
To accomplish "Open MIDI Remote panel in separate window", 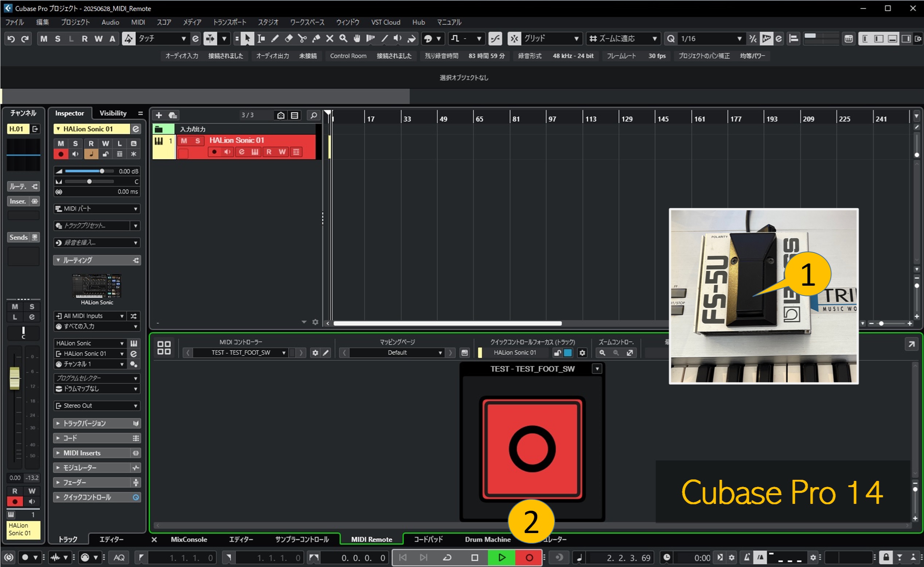I will click(x=911, y=344).
